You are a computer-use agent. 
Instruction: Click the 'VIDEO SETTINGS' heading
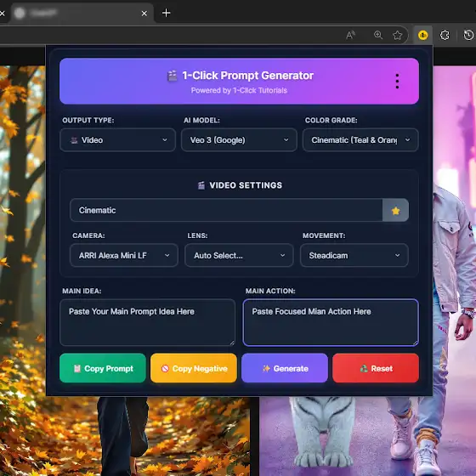246,185
